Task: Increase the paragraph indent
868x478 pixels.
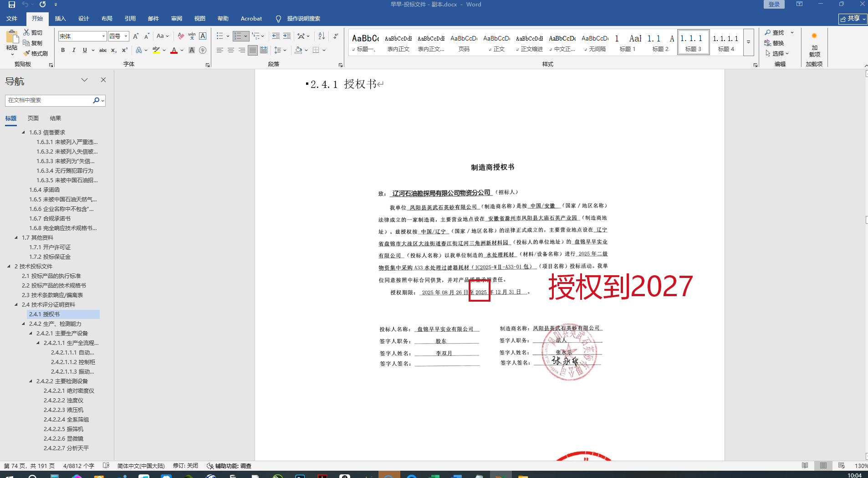Action: (287, 36)
